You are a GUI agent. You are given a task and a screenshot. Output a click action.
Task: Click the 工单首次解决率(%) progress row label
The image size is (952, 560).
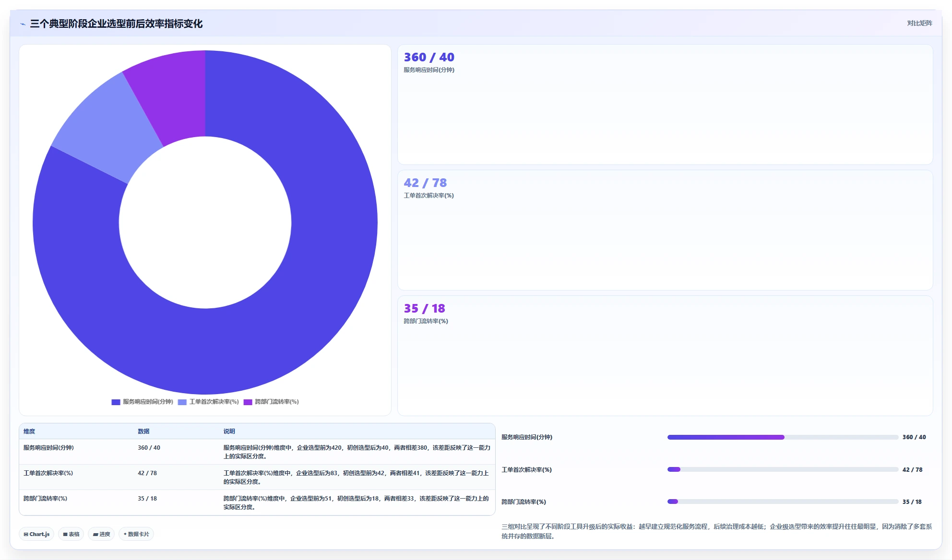[x=526, y=470]
